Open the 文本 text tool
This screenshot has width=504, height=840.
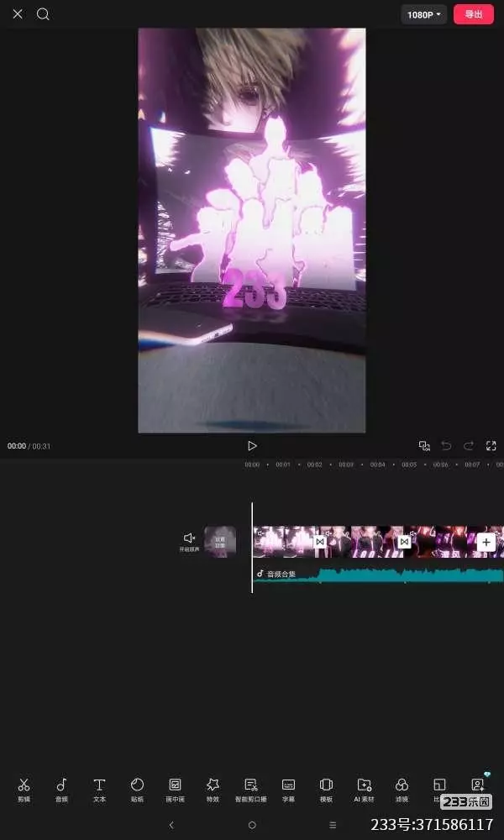click(x=100, y=790)
